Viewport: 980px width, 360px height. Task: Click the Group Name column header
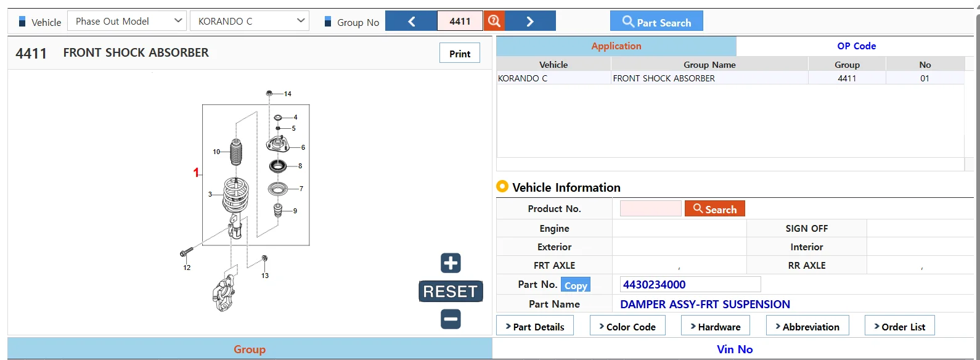click(x=709, y=64)
